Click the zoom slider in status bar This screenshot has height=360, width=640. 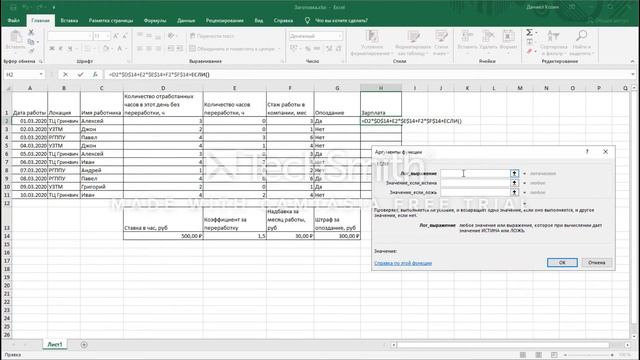click(589, 355)
